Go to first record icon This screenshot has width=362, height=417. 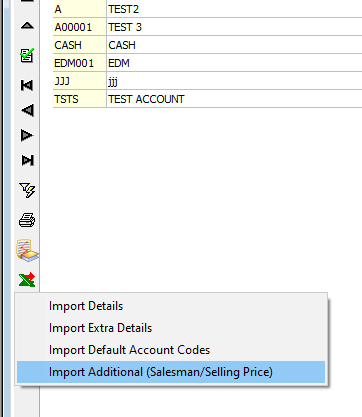[x=27, y=85]
